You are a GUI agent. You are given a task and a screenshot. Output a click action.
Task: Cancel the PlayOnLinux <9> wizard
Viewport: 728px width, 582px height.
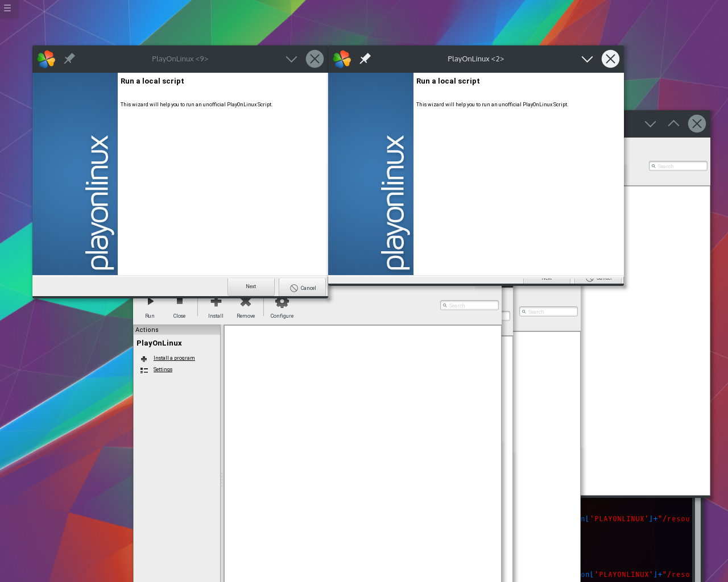tap(303, 288)
